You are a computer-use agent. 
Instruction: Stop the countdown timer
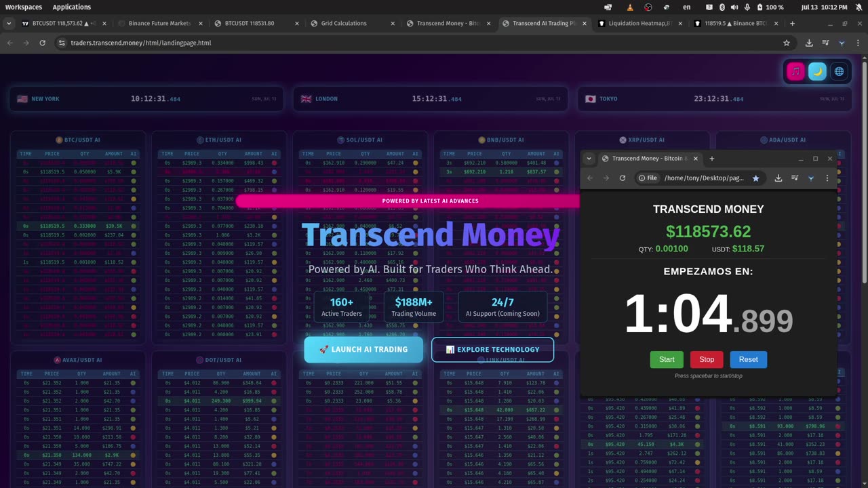707,359
